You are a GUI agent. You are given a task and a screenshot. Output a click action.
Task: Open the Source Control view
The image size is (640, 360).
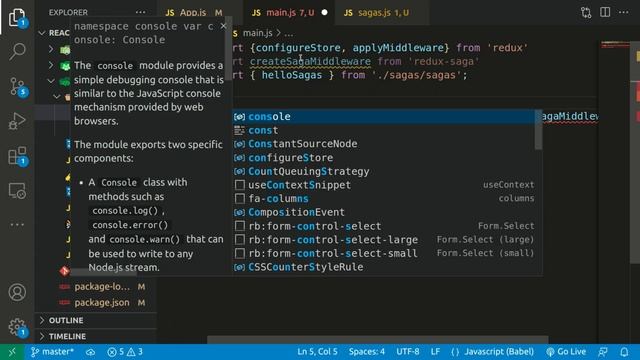[x=17, y=87]
